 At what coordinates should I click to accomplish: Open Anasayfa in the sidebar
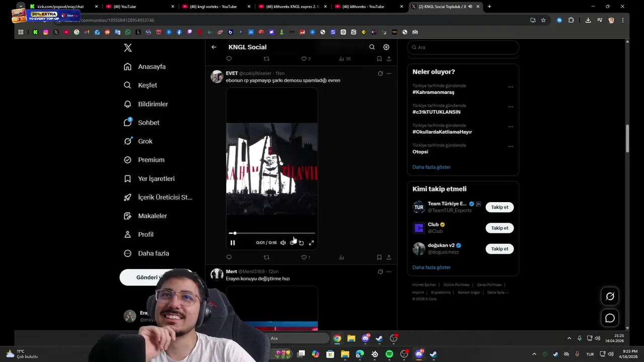pos(145,67)
